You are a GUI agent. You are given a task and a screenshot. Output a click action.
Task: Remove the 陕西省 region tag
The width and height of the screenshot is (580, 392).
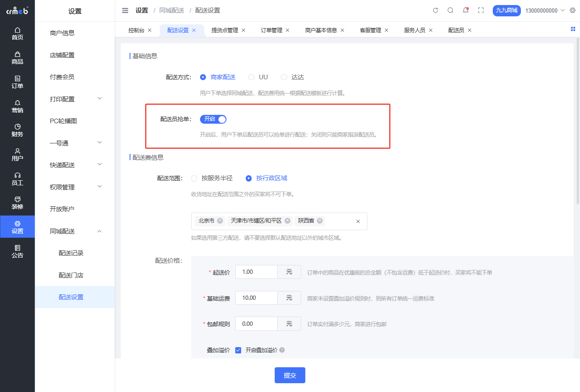click(320, 221)
